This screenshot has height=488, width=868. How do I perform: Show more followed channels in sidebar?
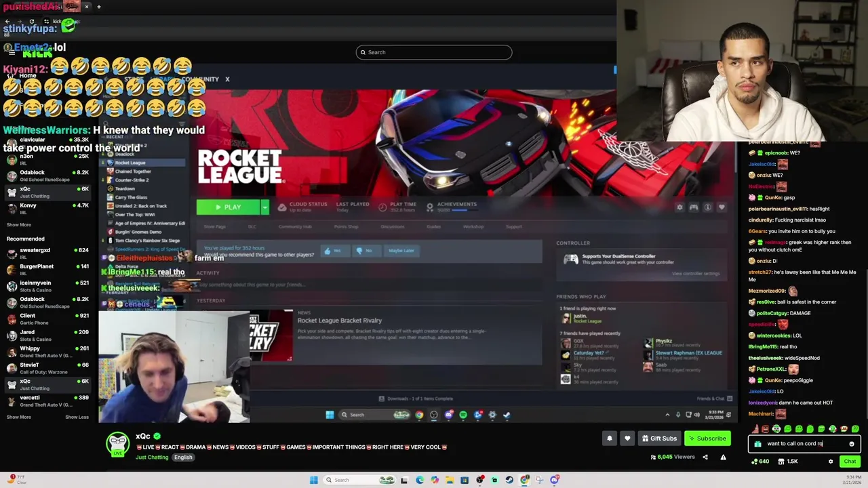click(18, 225)
